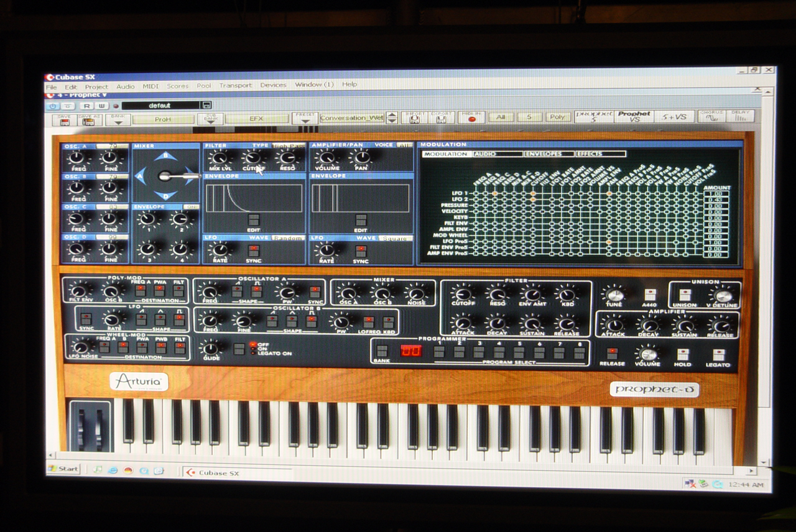Click the Import preset icon
This screenshot has height=532, width=796.
[414, 117]
